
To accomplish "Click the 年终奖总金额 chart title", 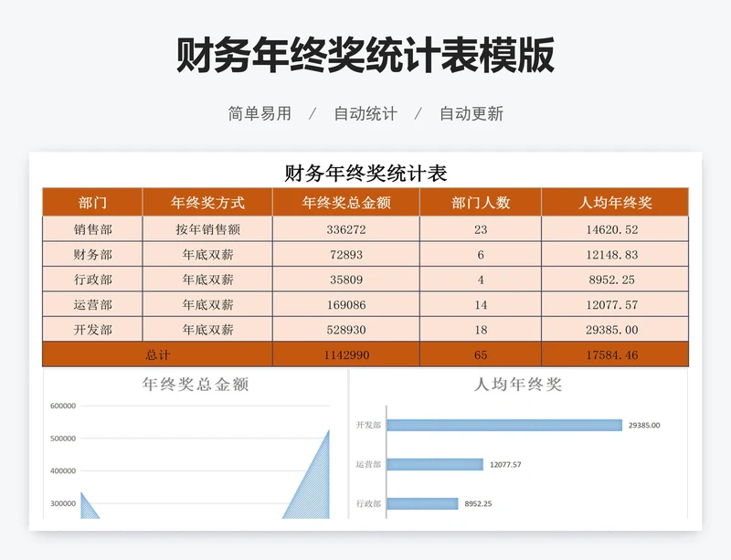I will pyautogui.click(x=196, y=385).
